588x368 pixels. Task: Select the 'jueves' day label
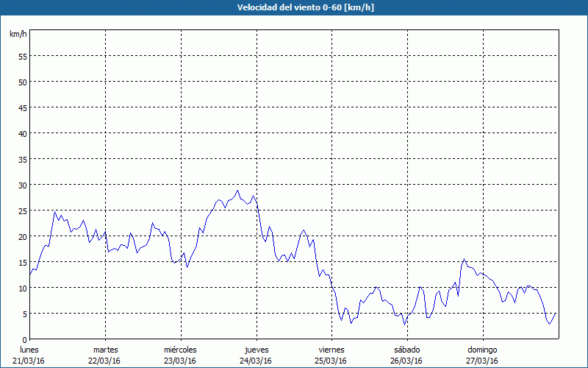tap(256, 350)
